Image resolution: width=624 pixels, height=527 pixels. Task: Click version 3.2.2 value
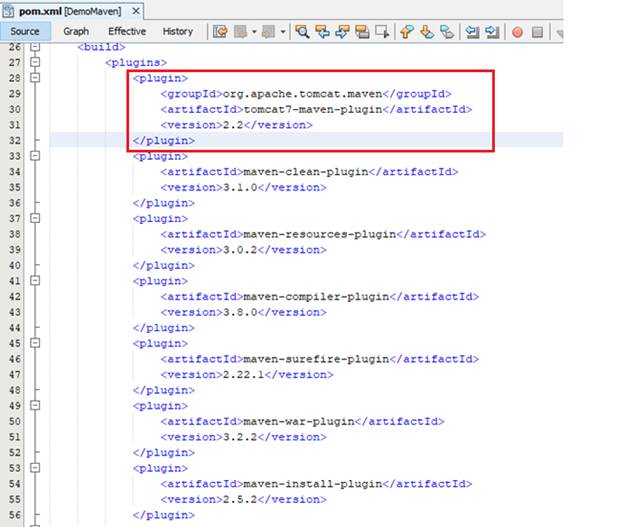240,437
